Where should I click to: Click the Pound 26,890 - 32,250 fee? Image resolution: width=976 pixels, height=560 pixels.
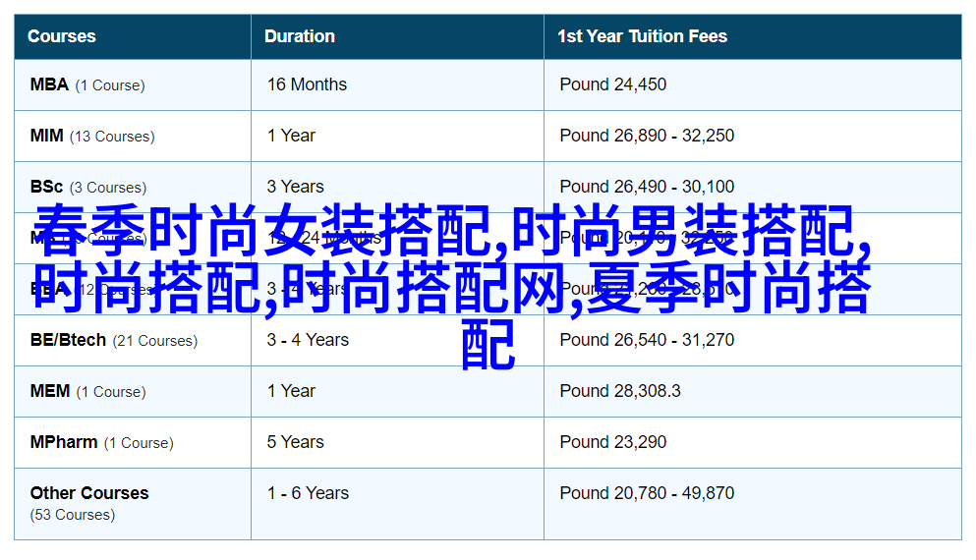point(647,136)
